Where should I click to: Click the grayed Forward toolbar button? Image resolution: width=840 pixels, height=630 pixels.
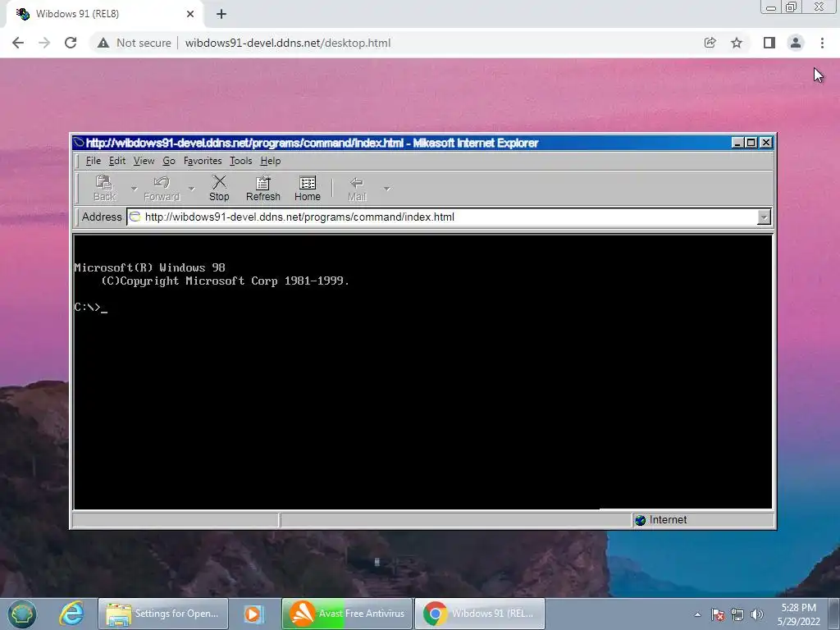(x=162, y=189)
